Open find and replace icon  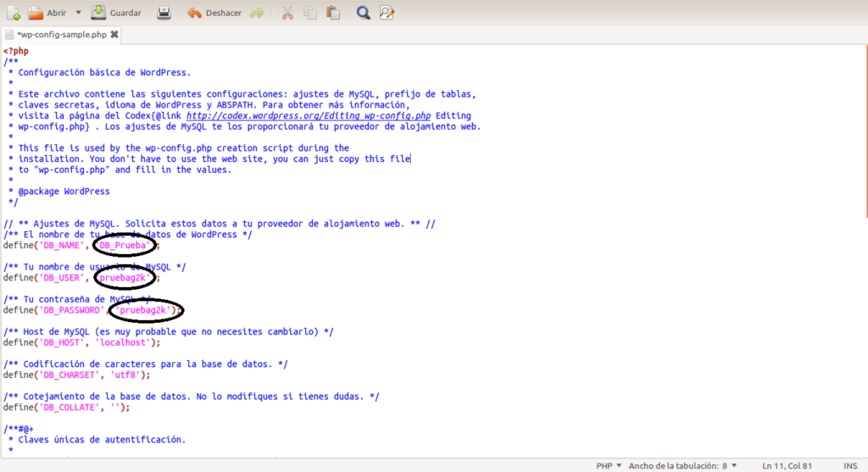[x=387, y=12]
